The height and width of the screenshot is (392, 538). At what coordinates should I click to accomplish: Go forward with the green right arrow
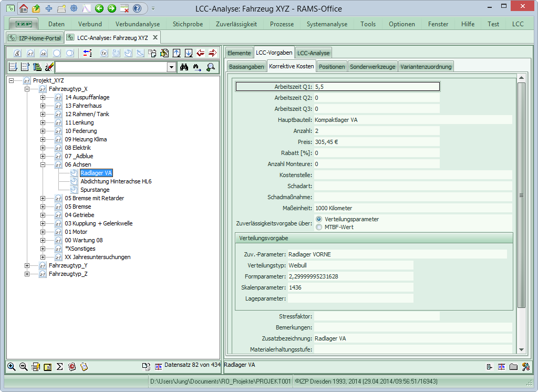tap(112, 8)
